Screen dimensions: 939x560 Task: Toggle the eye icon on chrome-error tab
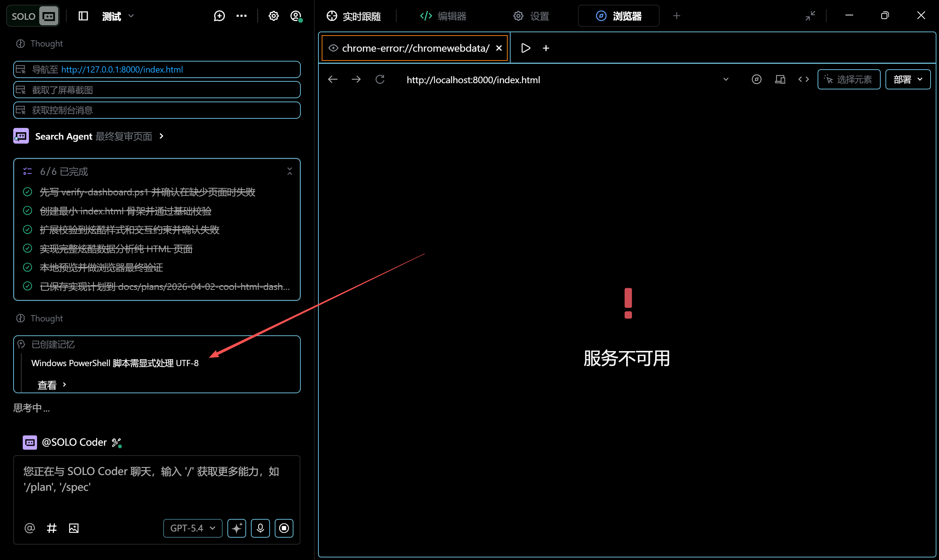pyautogui.click(x=333, y=48)
